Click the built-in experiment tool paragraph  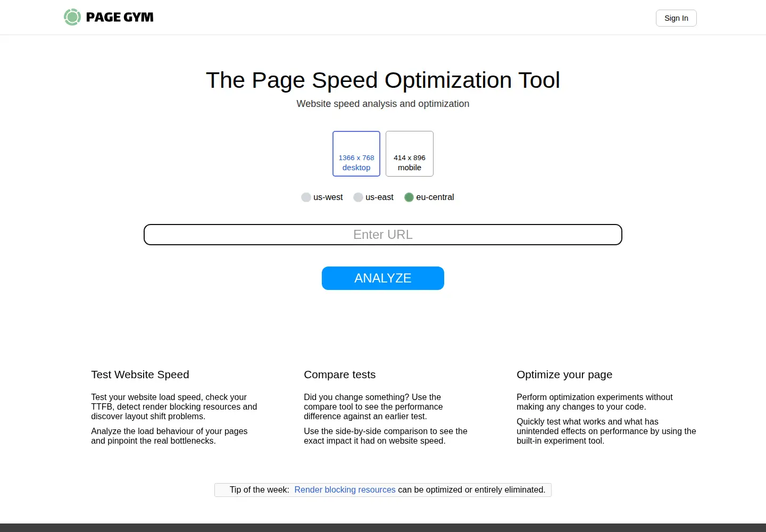coord(606,431)
